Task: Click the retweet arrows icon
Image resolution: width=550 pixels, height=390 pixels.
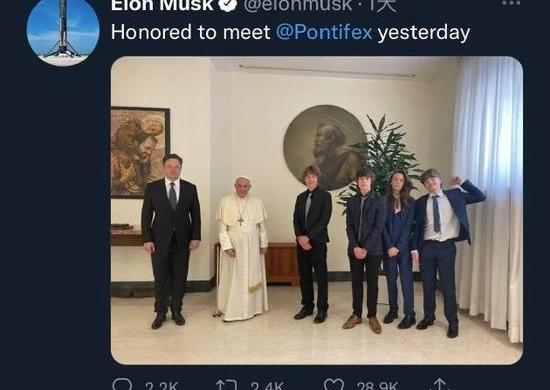Action: tap(227, 385)
